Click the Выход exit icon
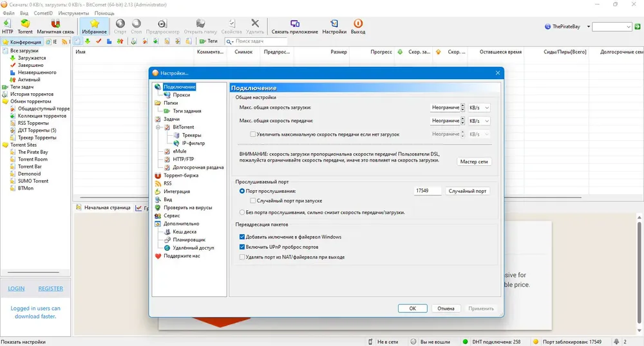644x346 pixels. pos(357,26)
